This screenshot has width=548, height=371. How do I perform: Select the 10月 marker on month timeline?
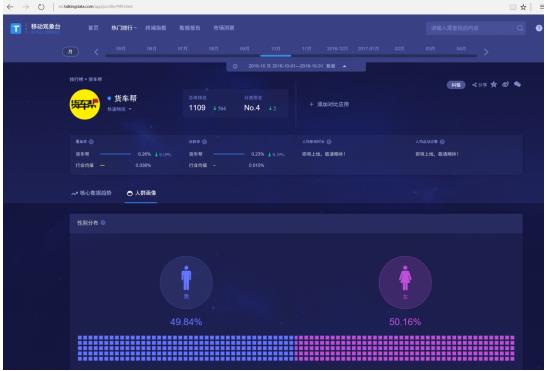(x=276, y=49)
